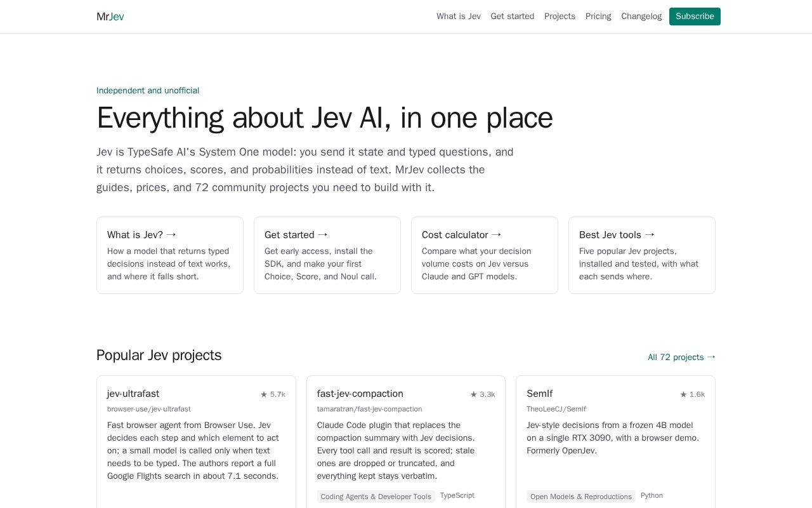Click the Popular Jev projects heading
Screen dimensions: 812x508
coord(159,355)
